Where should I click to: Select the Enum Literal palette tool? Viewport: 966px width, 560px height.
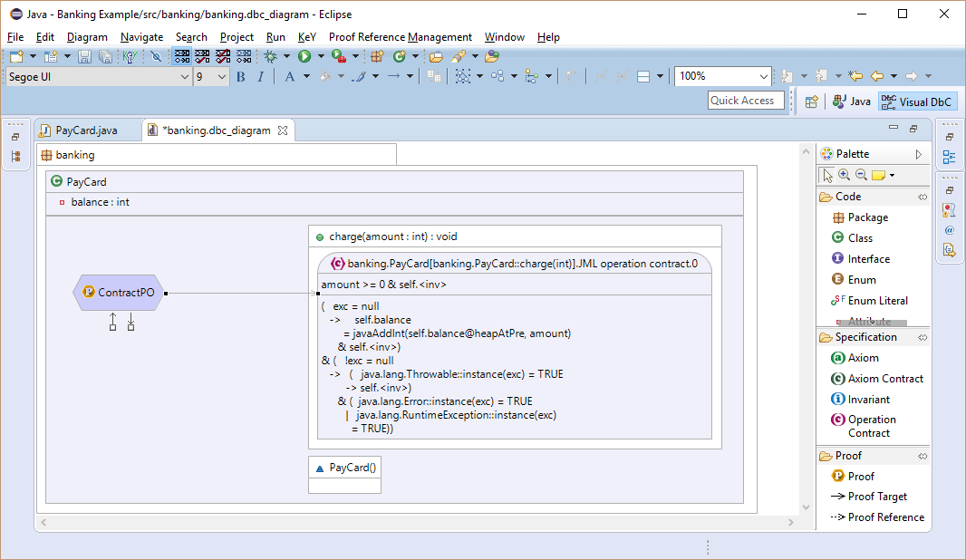(870, 301)
